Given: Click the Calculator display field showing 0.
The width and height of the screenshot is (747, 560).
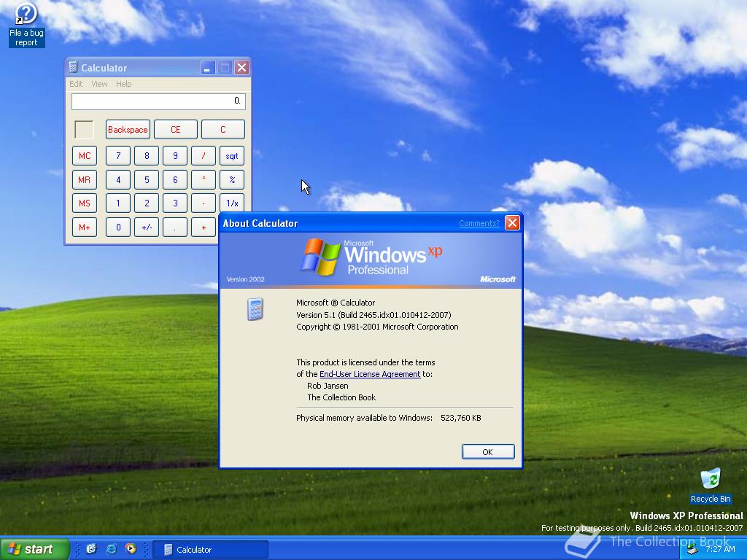Looking at the screenshot, I should click(x=158, y=101).
